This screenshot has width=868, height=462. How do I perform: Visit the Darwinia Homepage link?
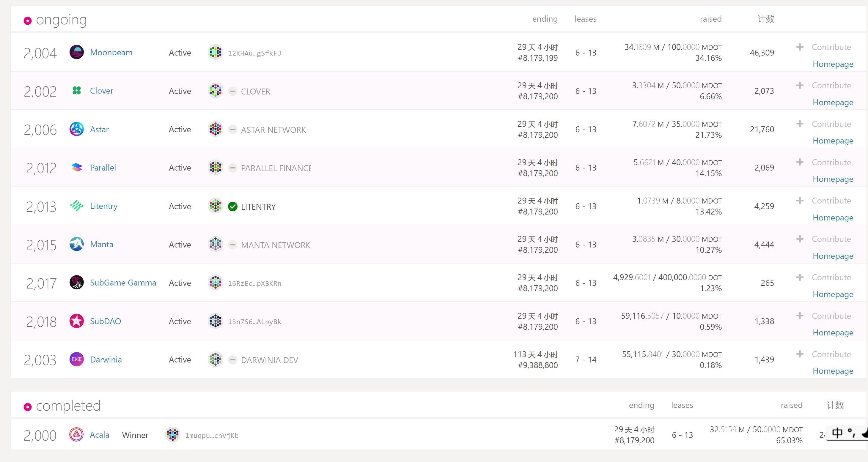tap(833, 371)
